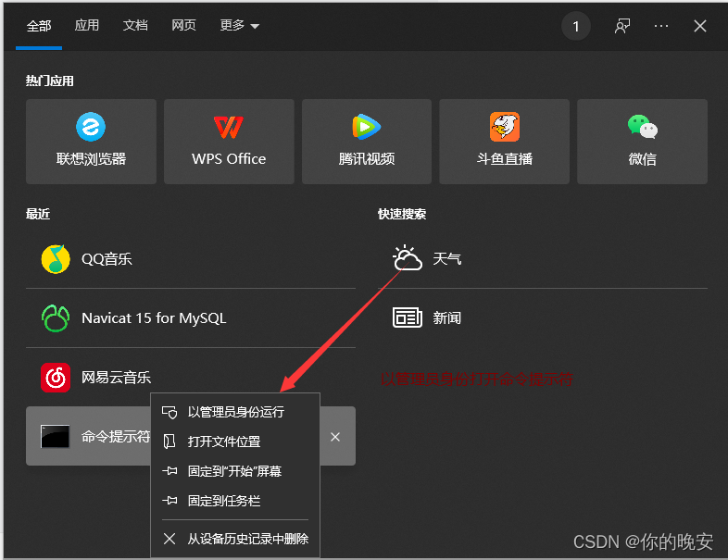
Task: Click the QQ音乐 app icon
Action: [x=56, y=259]
